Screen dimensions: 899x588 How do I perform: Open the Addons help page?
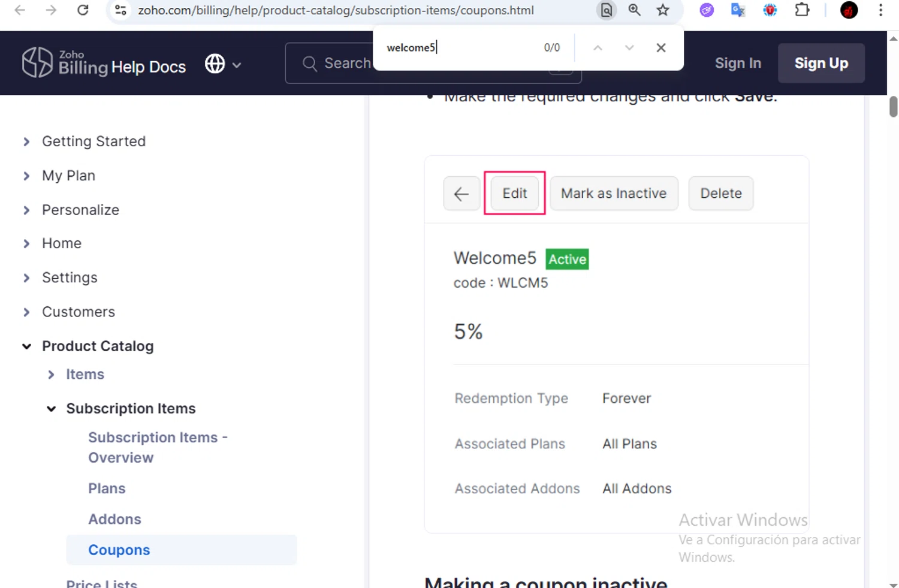pyautogui.click(x=114, y=519)
